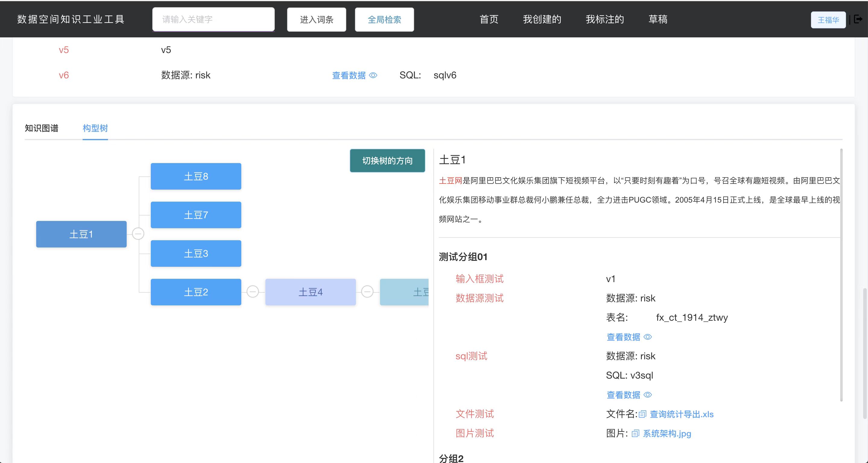Screen dimensions: 868x463
Task: Open 草稿 drafts page
Action: (x=658, y=19)
